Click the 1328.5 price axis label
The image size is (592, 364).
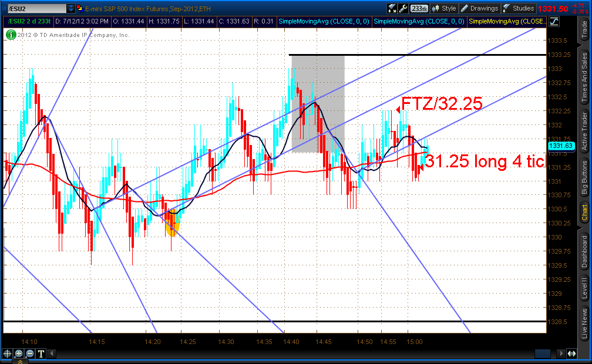coord(558,322)
